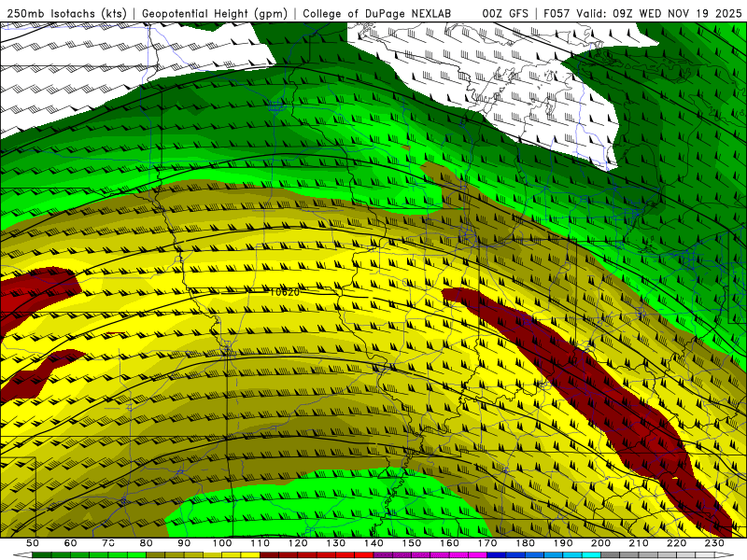Click the 'Geopotential Height (gpm)' header label

pos(215,14)
